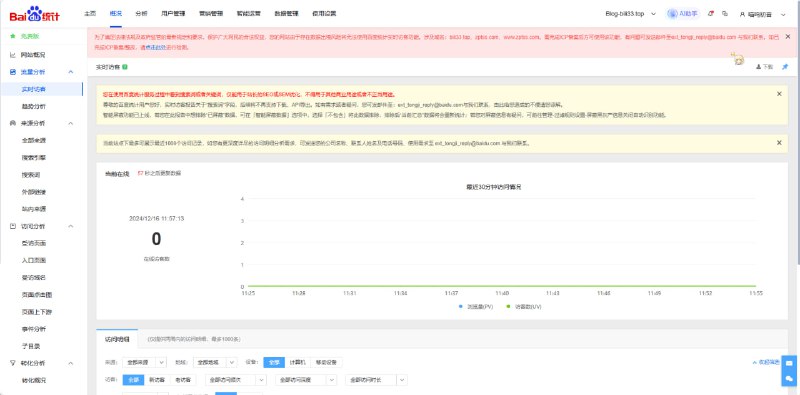
Task: Switch to the 分析 top navigation tab
Action: click(x=141, y=14)
